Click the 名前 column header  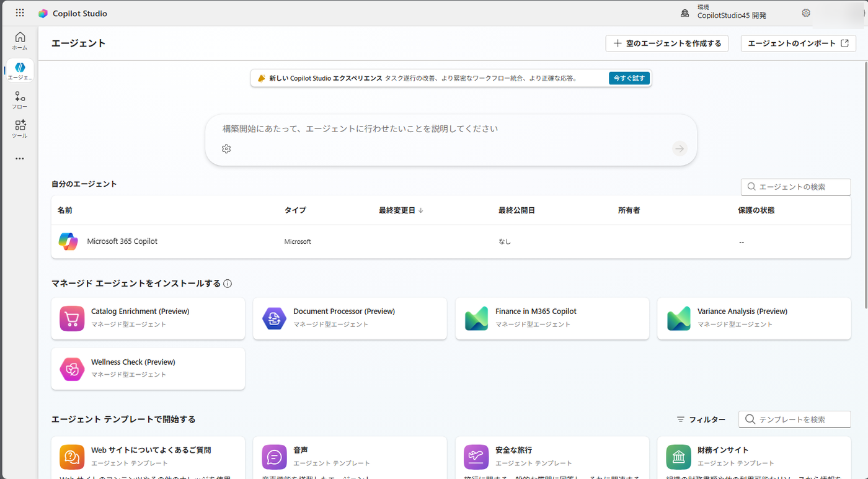click(65, 210)
